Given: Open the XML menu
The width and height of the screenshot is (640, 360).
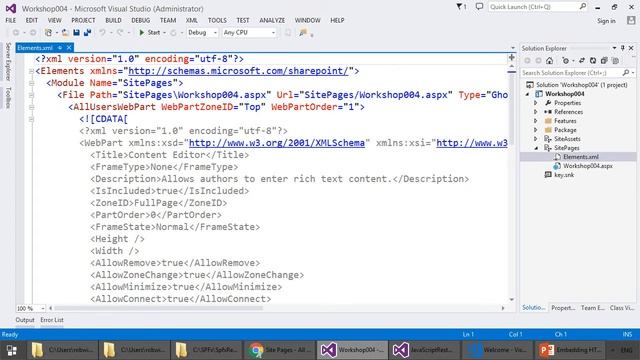Looking at the screenshot, I should tap(191, 20).
